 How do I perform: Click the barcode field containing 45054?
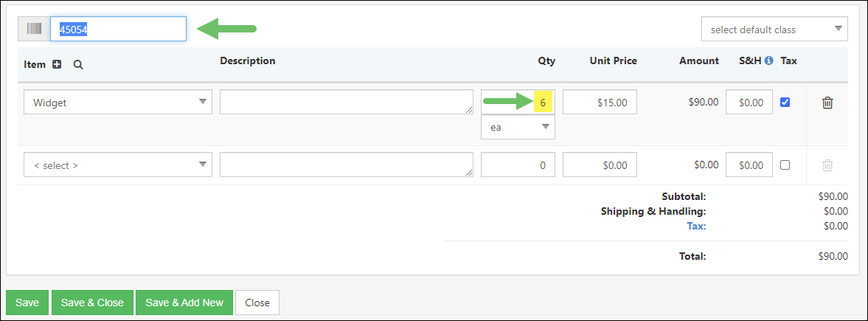coord(118,29)
